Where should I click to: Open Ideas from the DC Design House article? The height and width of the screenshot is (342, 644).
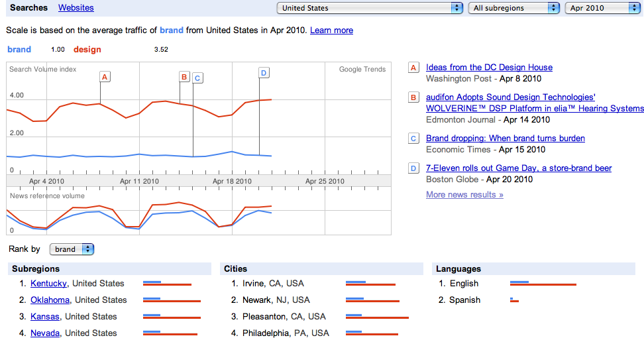pos(489,68)
